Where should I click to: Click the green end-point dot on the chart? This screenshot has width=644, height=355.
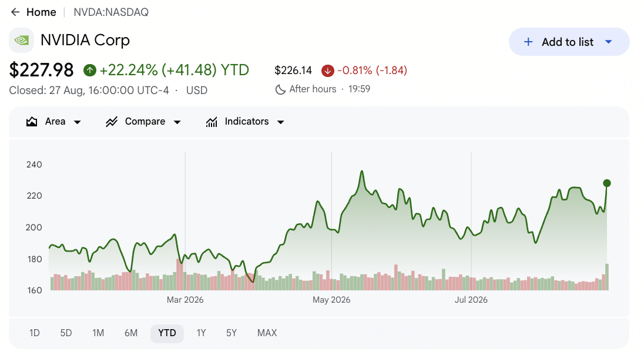(x=606, y=183)
